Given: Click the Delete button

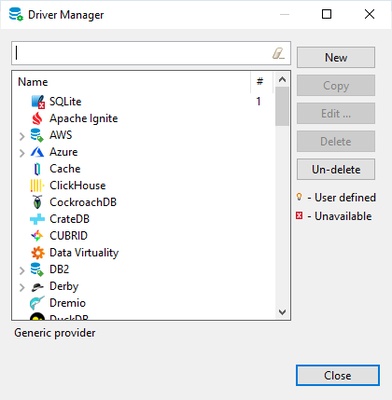Looking at the screenshot, I should click(336, 142).
